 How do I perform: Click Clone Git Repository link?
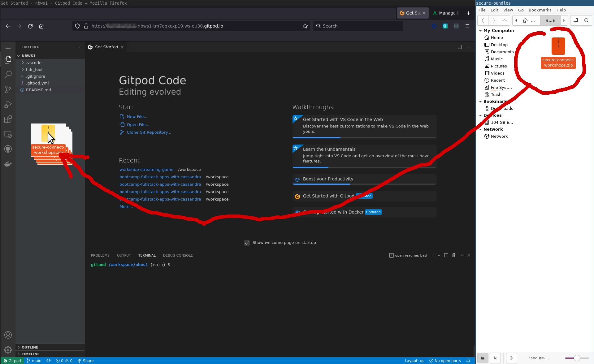pos(149,132)
